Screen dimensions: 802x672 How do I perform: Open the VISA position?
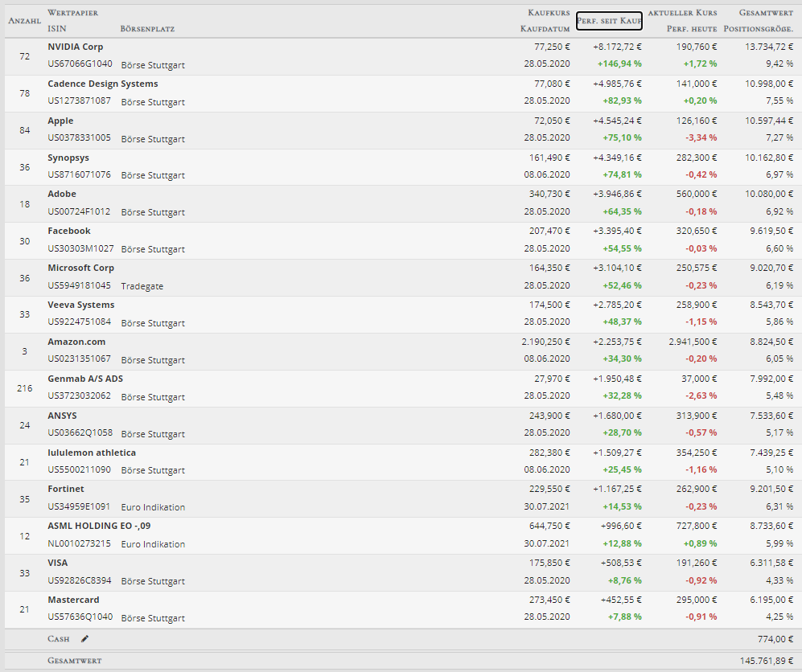pyautogui.click(x=57, y=563)
